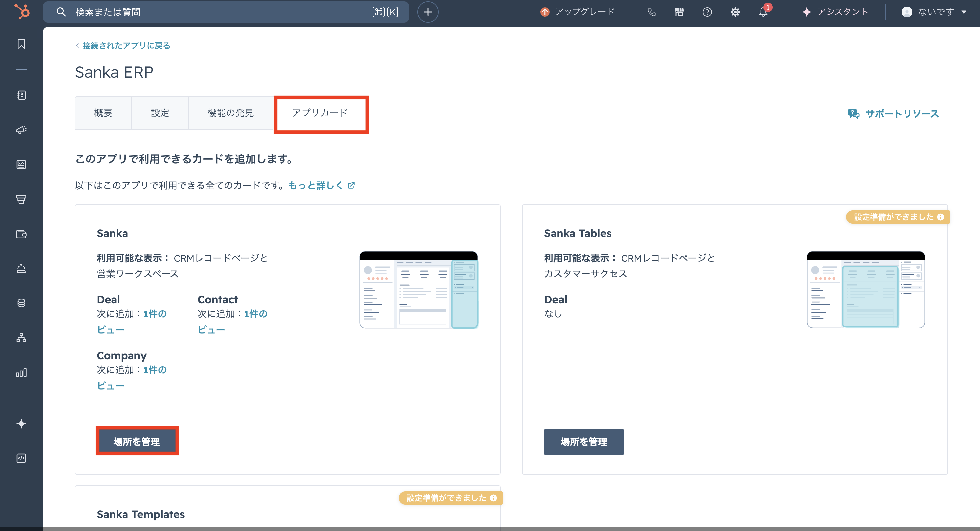Screen dimensions: 980x531
Task: Switch to the 機能の発見 tab
Action: point(230,113)
